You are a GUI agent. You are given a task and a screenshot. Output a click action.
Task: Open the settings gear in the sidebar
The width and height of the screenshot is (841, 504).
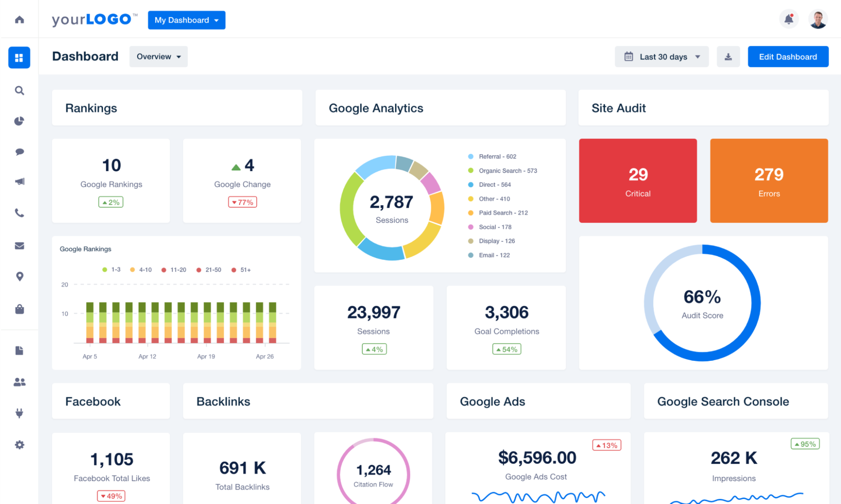(x=19, y=445)
